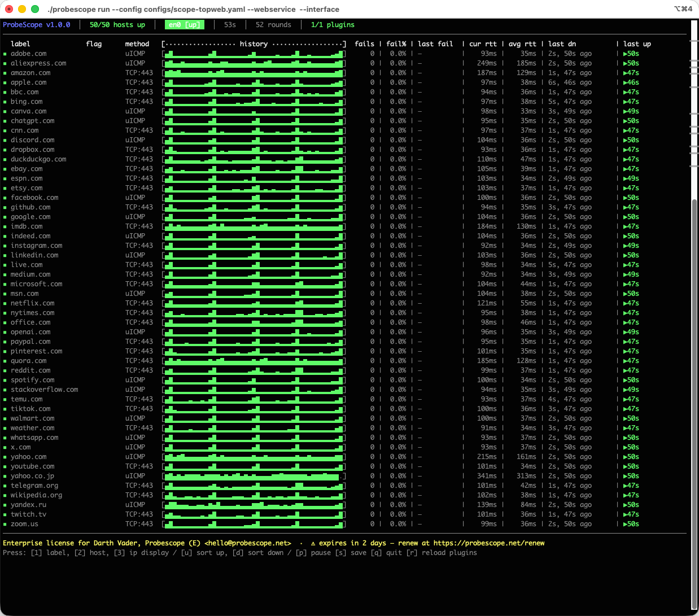Screen dimensions: 699x616
Task: Click the history sparkline for imdb.com
Action: (x=254, y=226)
